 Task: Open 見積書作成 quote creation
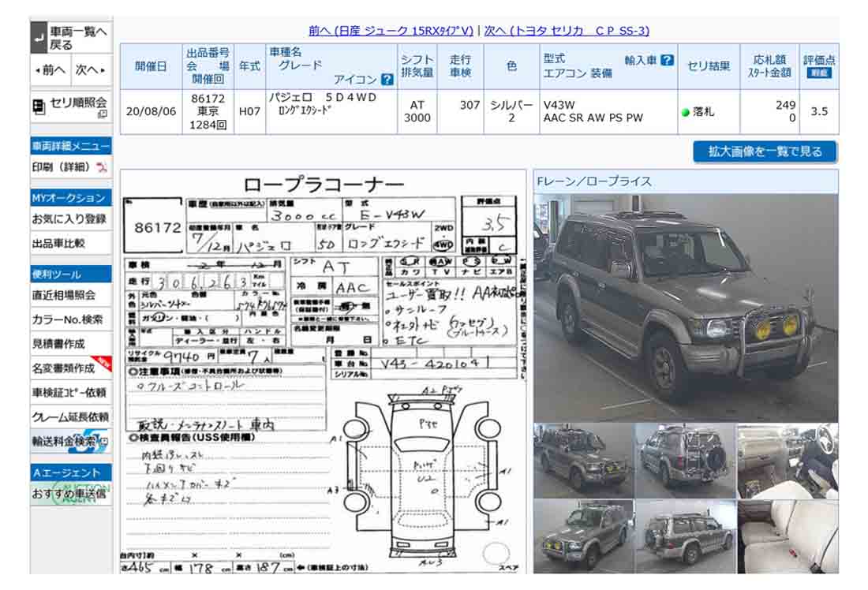tap(71, 344)
